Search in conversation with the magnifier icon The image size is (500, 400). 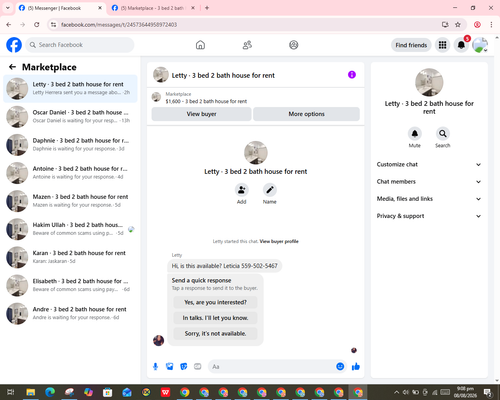tap(443, 134)
